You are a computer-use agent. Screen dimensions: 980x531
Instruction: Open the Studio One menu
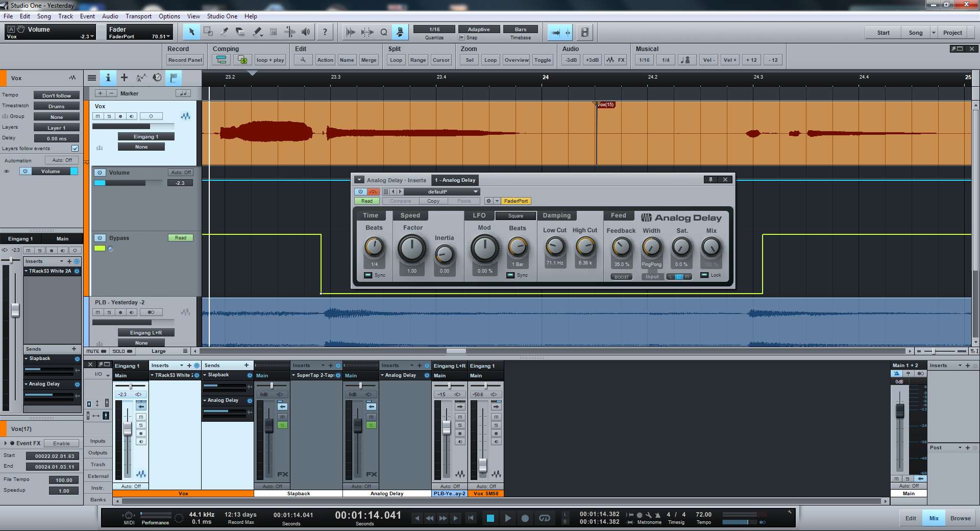point(222,16)
